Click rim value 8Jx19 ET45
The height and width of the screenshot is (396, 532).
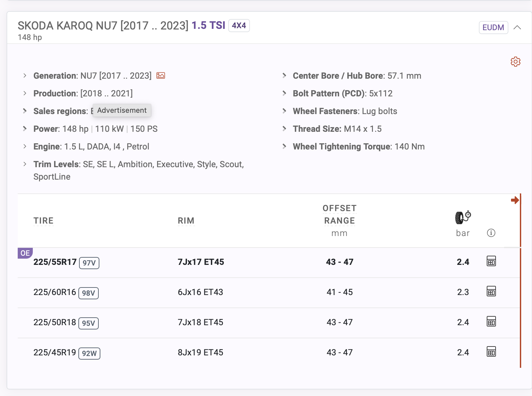pos(200,352)
